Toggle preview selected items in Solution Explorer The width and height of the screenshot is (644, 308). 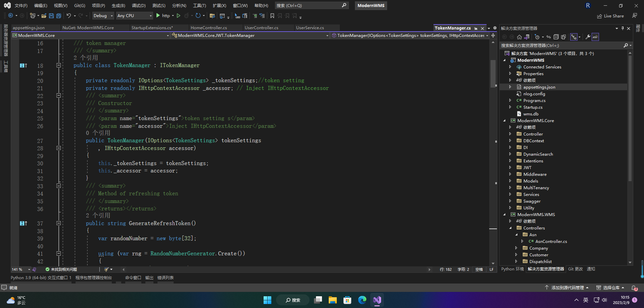click(x=595, y=37)
